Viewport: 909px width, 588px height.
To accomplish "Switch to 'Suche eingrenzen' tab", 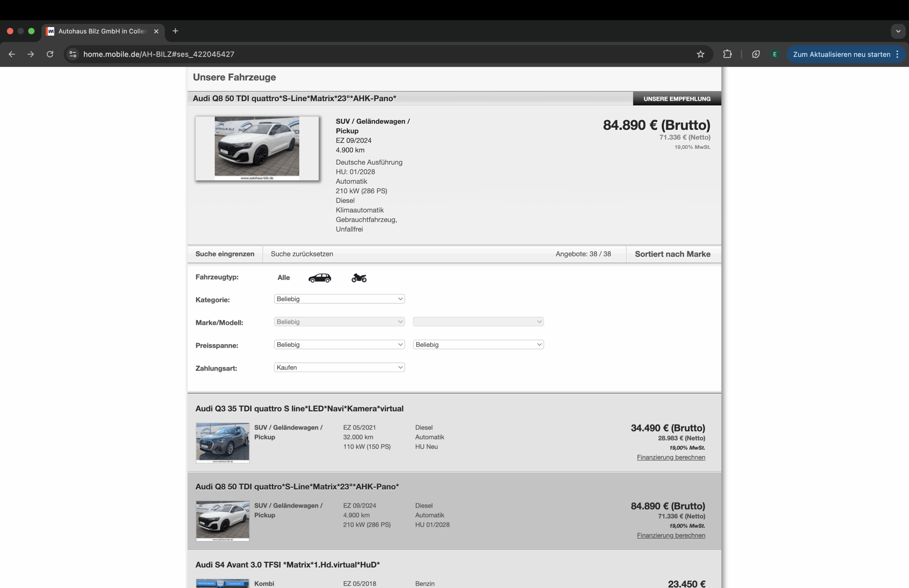I will pos(224,254).
